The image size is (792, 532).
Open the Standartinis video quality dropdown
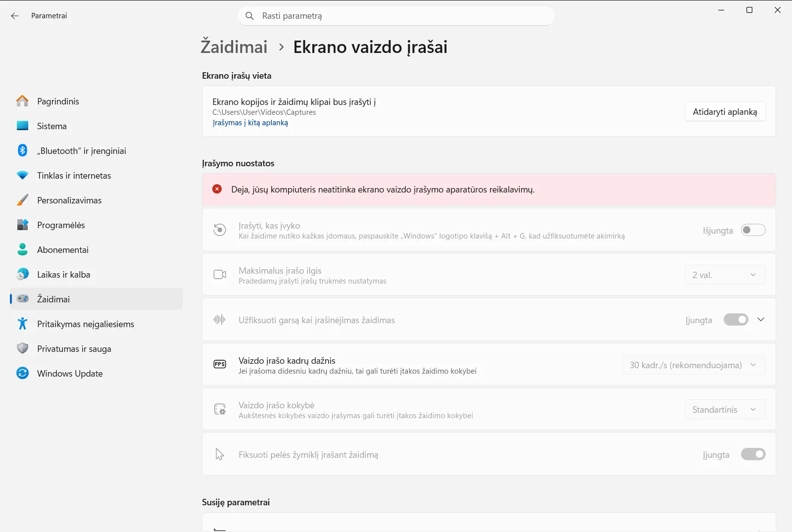(725, 409)
